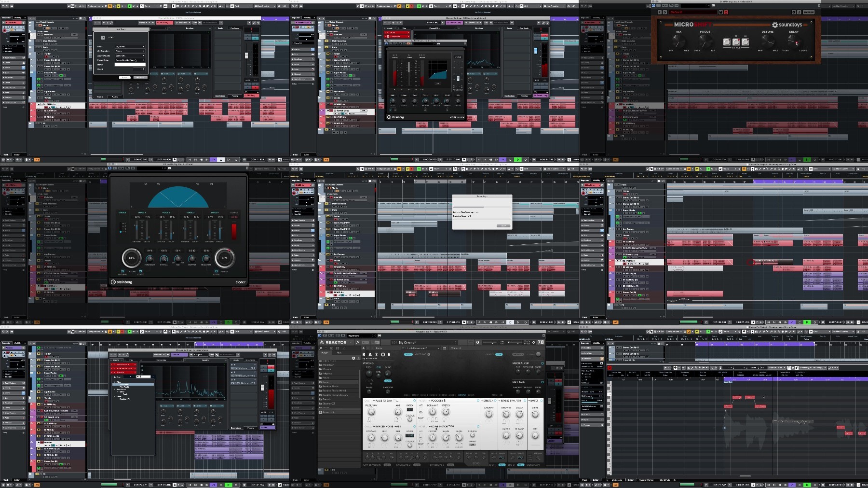Viewport: 868px width, 488px height.
Task: Select MicroShift style III button
Action: point(745,42)
